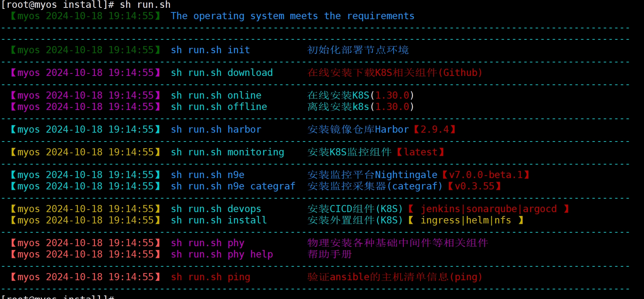The image size is (644, 299).
Task: Select the '离线安装k8s(1.30.0)' description
Action: tap(361, 107)
